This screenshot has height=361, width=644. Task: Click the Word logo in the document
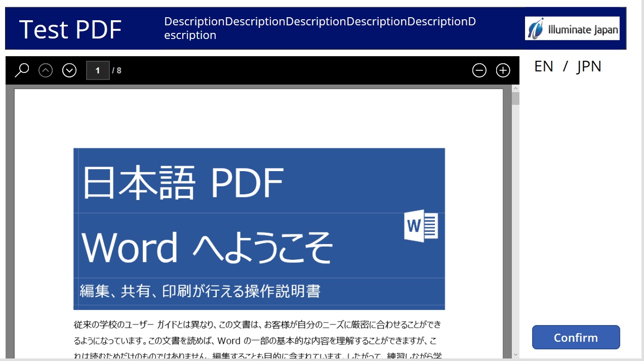coord(421,227)
